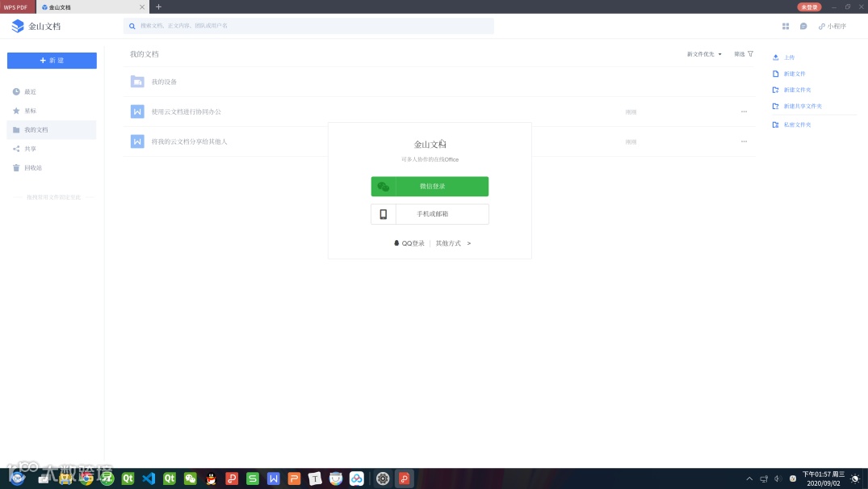Close the 金山文档 tab
Viewport: 868px width, 489px height.
coord(142,7)
